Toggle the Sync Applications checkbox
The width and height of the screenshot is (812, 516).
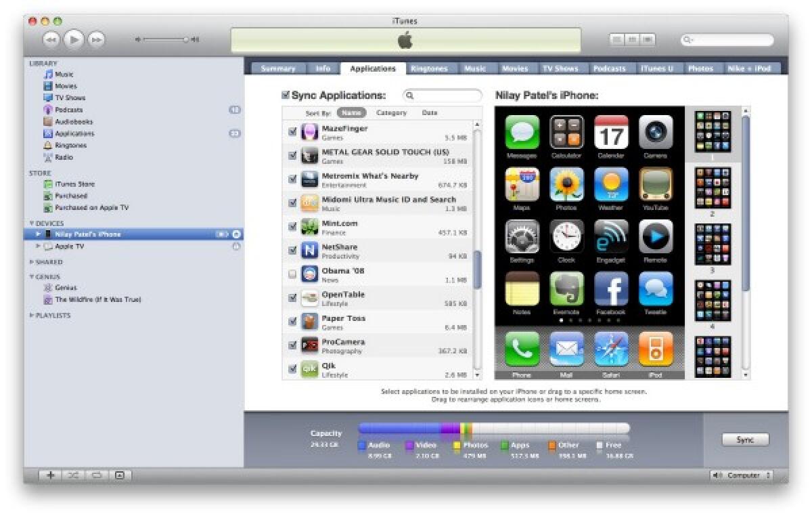286,95
